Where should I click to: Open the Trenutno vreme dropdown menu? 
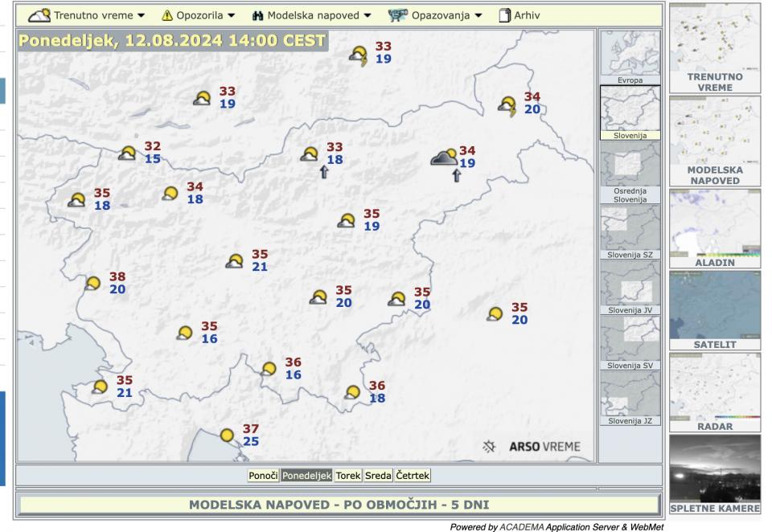pos(87,15)
